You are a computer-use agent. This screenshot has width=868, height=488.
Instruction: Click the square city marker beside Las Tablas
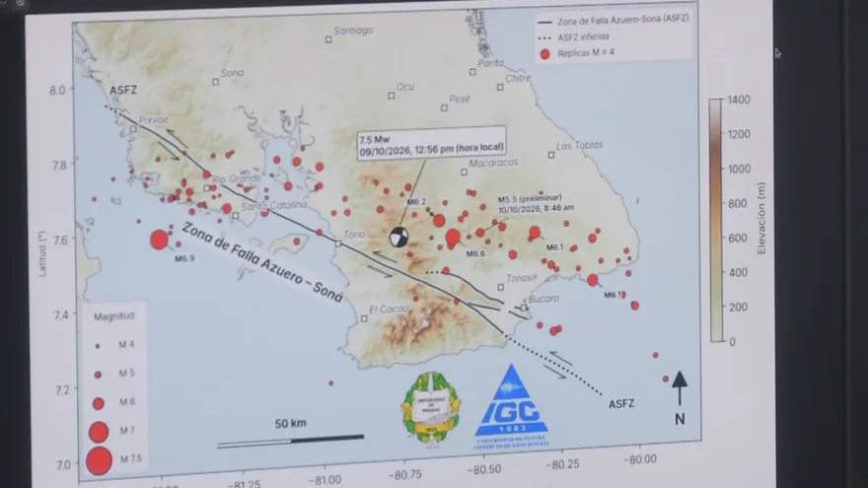(x=550, y=156)
